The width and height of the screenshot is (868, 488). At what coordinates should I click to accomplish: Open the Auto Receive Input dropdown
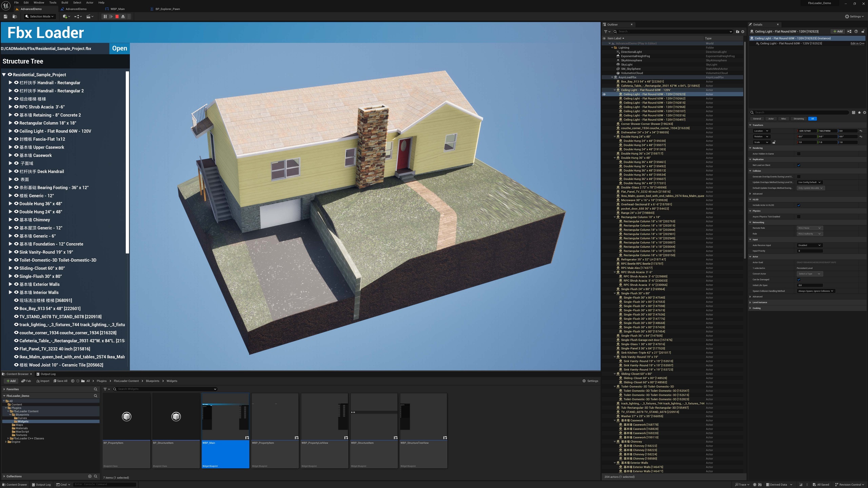(809, 245)
